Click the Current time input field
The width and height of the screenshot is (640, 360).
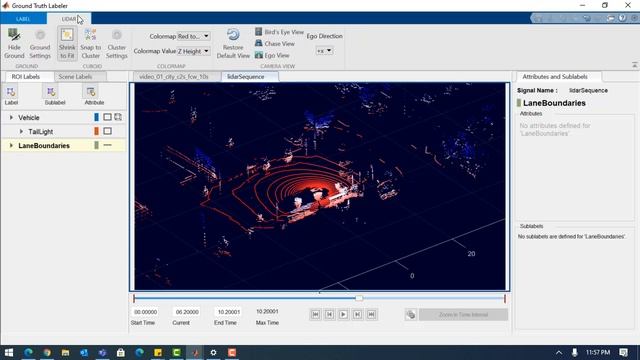[x=187, y=312]
